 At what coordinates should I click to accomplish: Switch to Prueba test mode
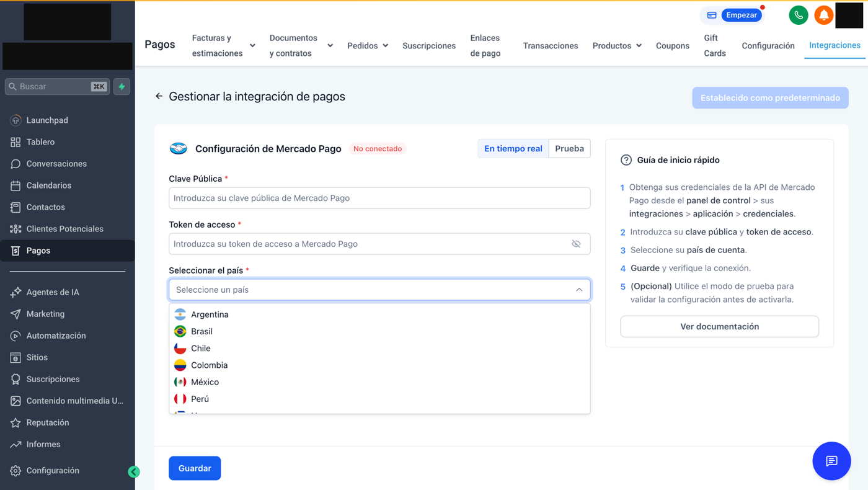pyautogui.click(x=569, y=149)
